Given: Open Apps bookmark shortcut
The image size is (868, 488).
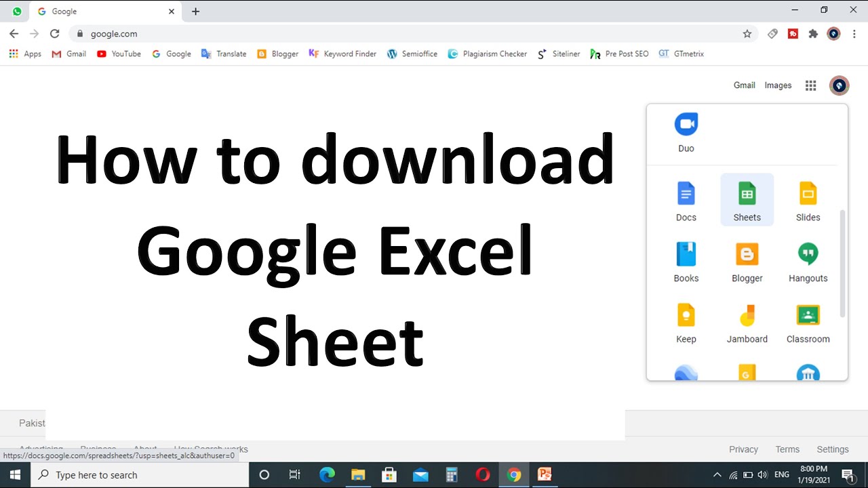Looking at the screenshot, I should (25, 54).
